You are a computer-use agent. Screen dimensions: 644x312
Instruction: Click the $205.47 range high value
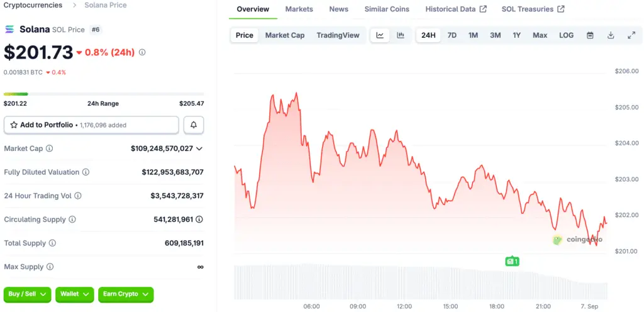pos(191,103)
